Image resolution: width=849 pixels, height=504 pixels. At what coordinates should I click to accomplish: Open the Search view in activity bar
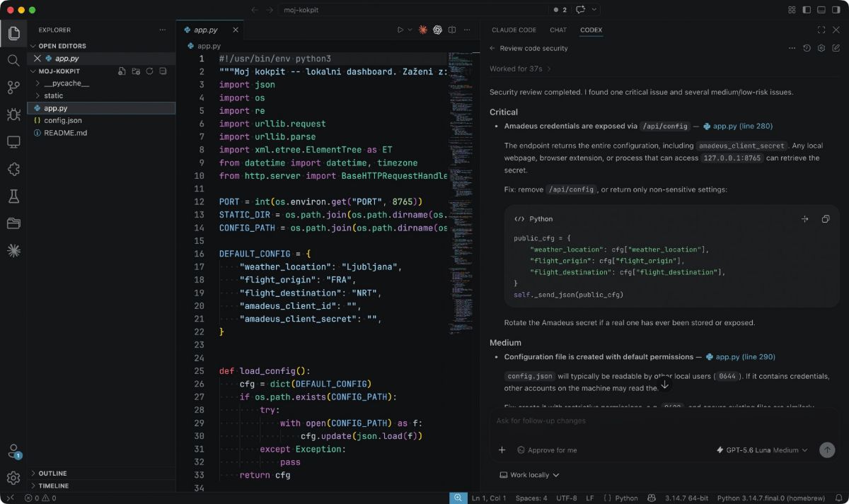pyautogui.click(x=13, y=61)
